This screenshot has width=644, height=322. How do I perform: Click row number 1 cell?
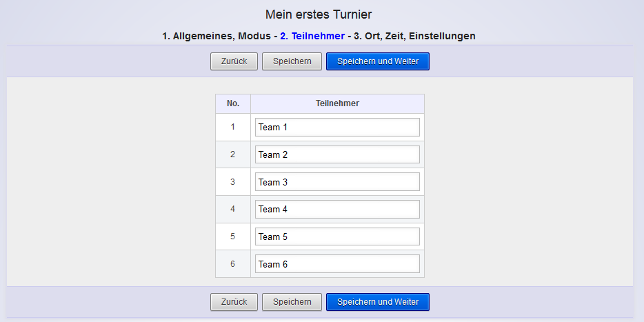[233, 128]
